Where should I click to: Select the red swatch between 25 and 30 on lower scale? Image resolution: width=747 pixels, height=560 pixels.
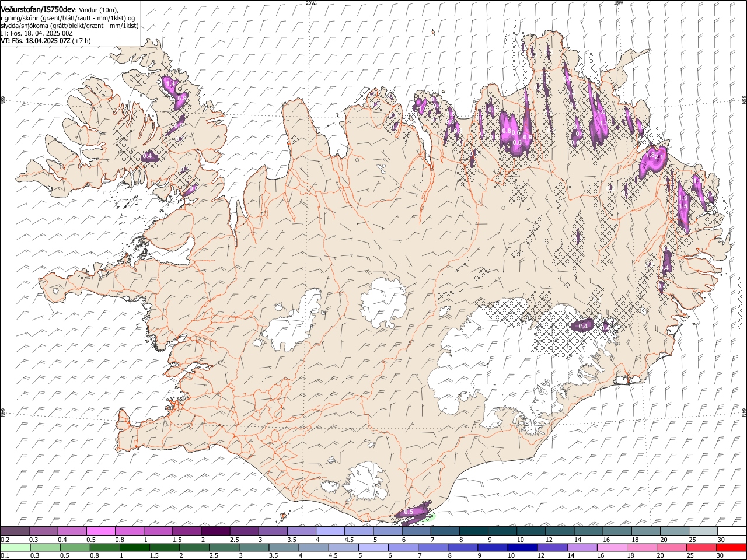[701, 548]
